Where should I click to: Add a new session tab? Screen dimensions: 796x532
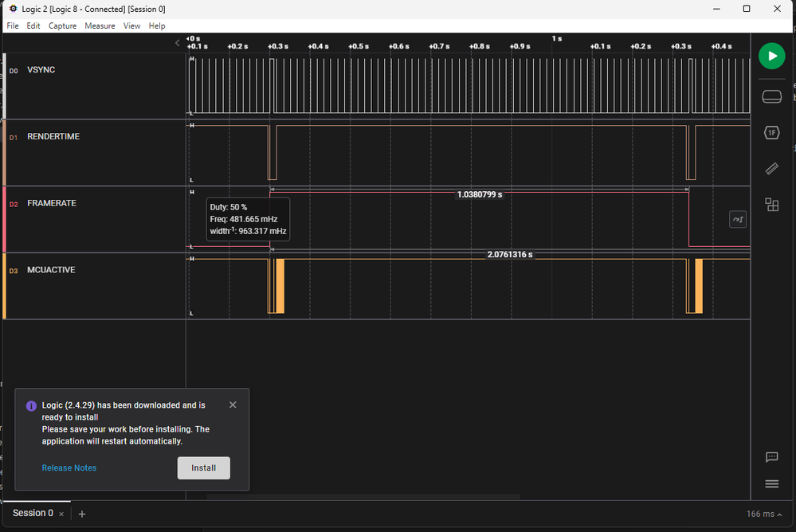click(82, 514)
